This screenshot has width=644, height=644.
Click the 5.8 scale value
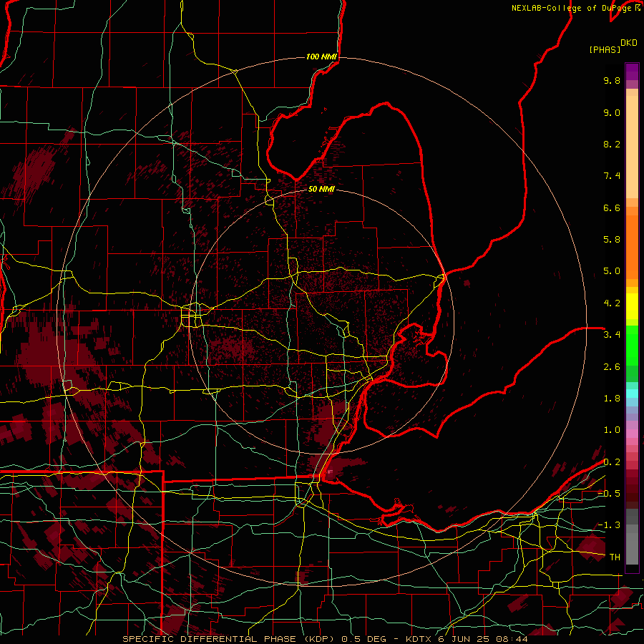[612, 240]
